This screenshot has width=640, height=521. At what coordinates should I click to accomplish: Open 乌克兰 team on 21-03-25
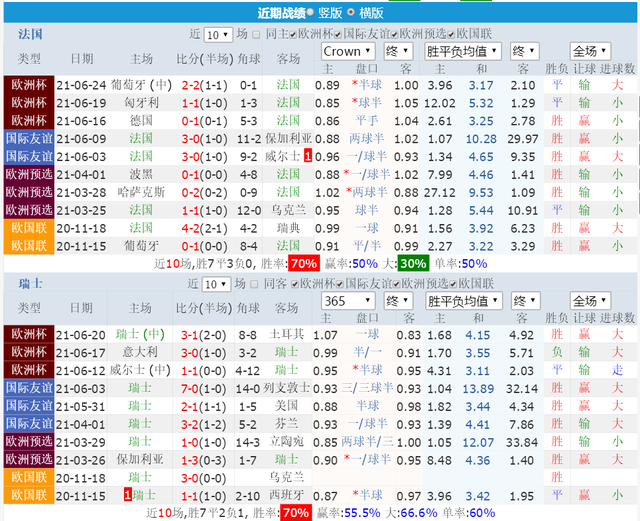[288, 210]
